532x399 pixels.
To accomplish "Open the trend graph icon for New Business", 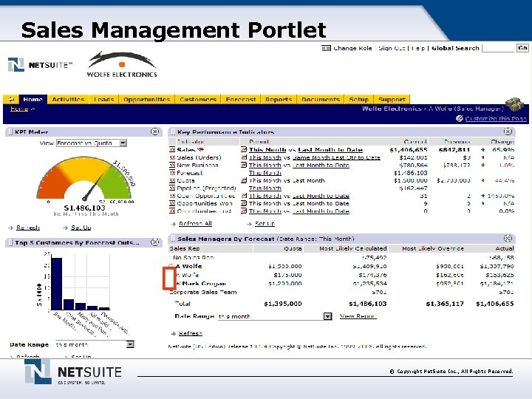I will (244, 165).
